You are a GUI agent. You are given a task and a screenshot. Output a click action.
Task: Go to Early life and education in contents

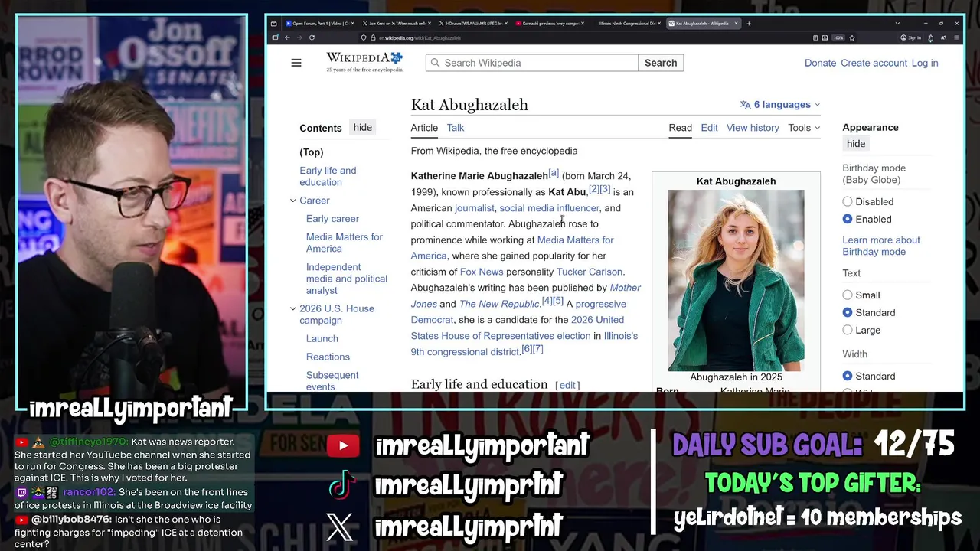click(x=328, y=176)
